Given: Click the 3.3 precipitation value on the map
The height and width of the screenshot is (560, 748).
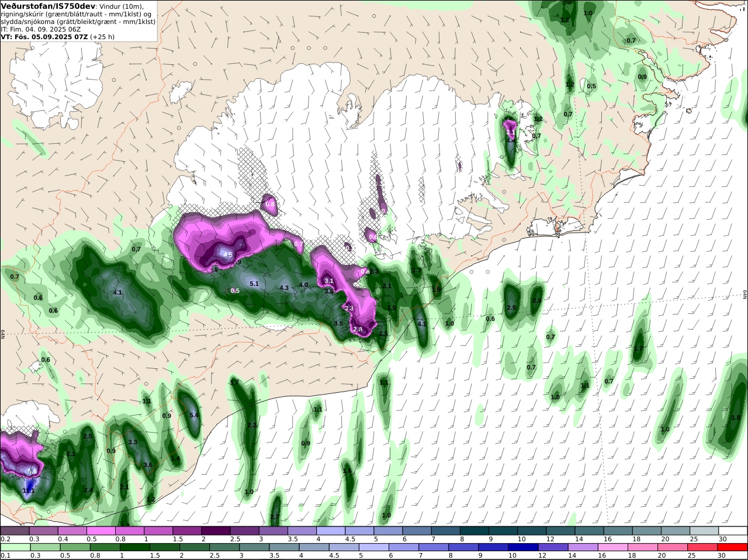Looking at the screenshot, I should click(133, 442).
